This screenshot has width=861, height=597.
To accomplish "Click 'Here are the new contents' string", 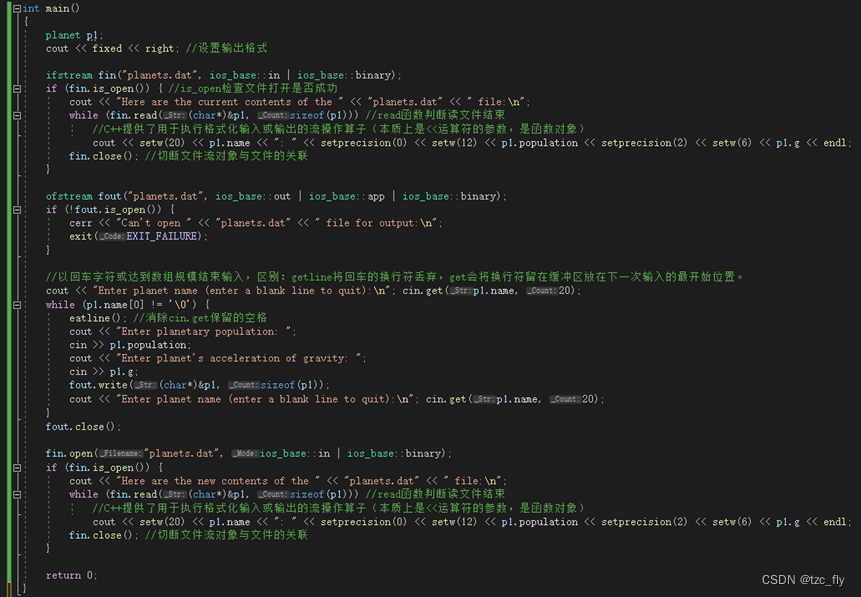I will pos(218,481).
